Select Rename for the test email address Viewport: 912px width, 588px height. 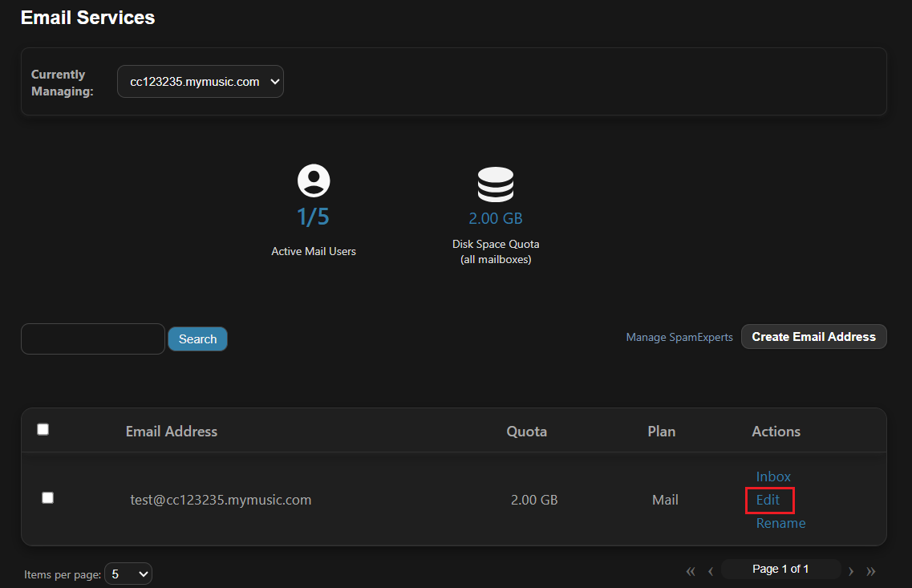[x=780, y=523]
